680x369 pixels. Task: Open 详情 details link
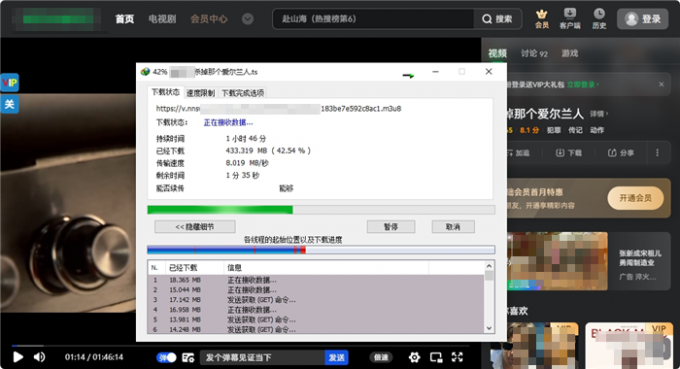(x=598, y=114)
